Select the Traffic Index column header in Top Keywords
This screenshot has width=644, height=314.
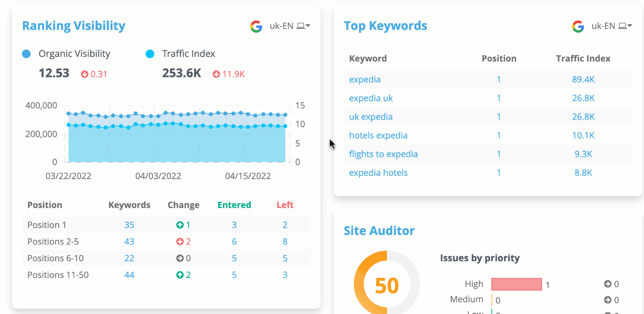pyautogui.click(x=583, y=59)
